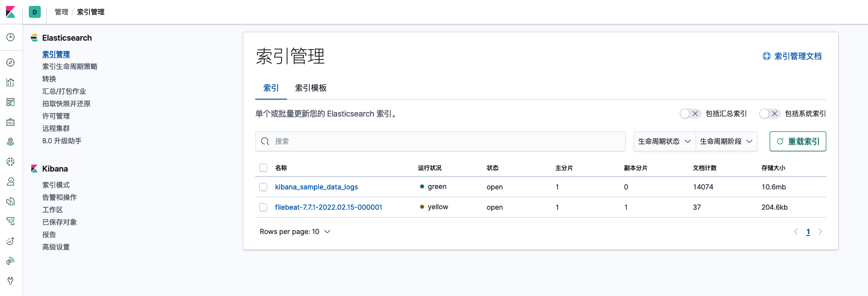Viewport: 868px width, 296px height.
Task: Open Discover compass icon in side nav
Action: tap(10, 62)
